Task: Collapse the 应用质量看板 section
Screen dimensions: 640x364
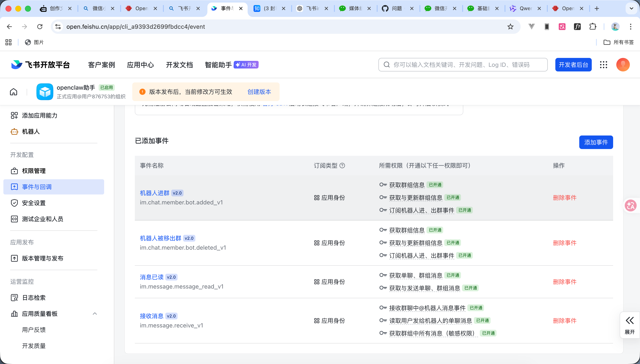Action: [95, 313]
